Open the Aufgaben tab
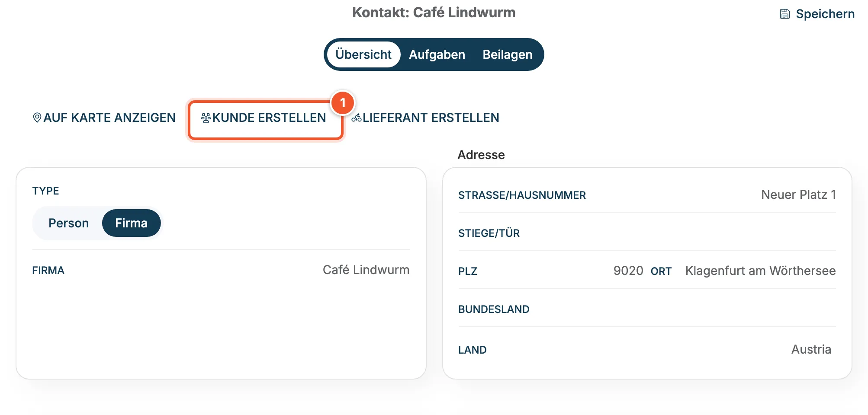The height and width of the screenshot is (415, 868). [437, 54]
